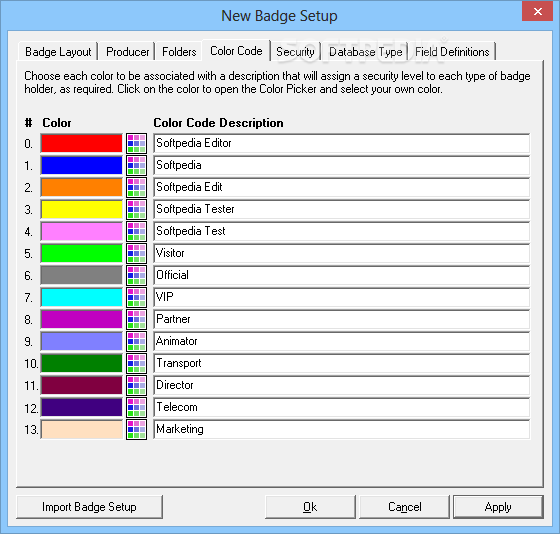
Task: Click the yellow color swatch for row 3
Action: coord(82,209)
